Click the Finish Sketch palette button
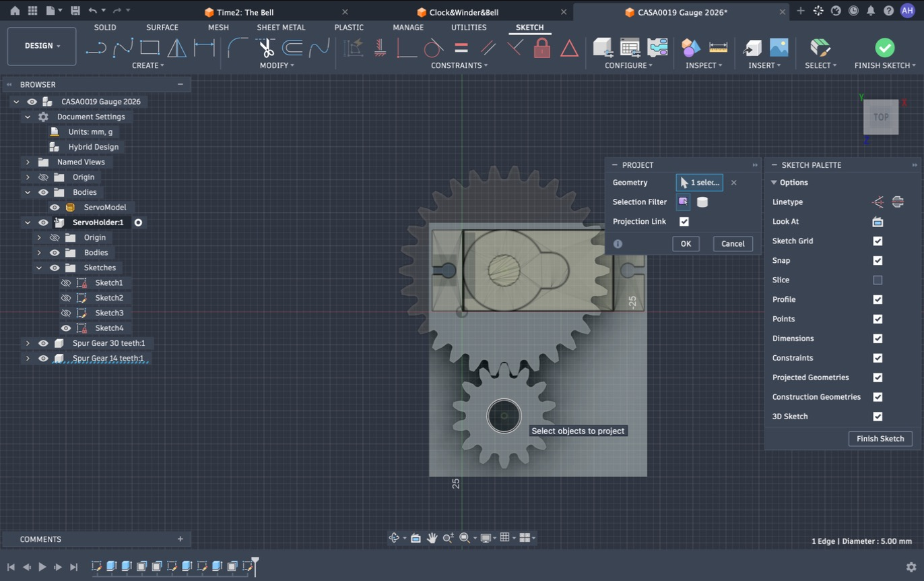Viewport: 924px width, 581px height. (x=880, y=438)
